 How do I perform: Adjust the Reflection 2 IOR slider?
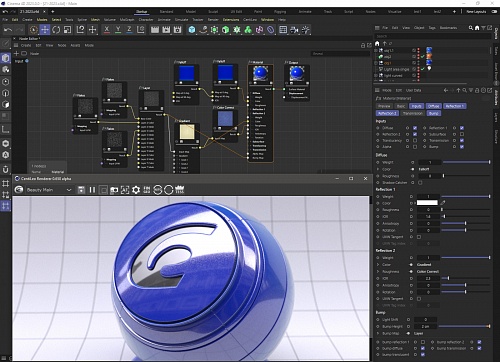pyautogui.click(x=465, y=278)
